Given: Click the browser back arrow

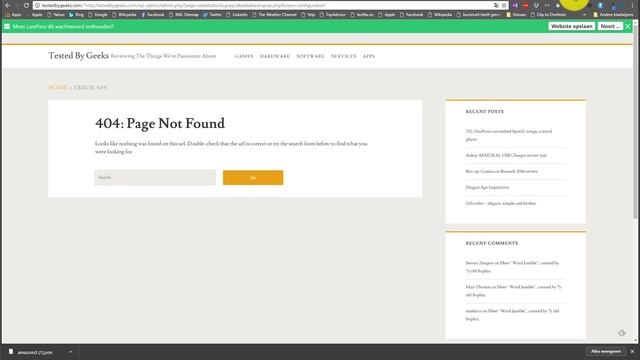Looking at the screenshot, I should (8, 5).
